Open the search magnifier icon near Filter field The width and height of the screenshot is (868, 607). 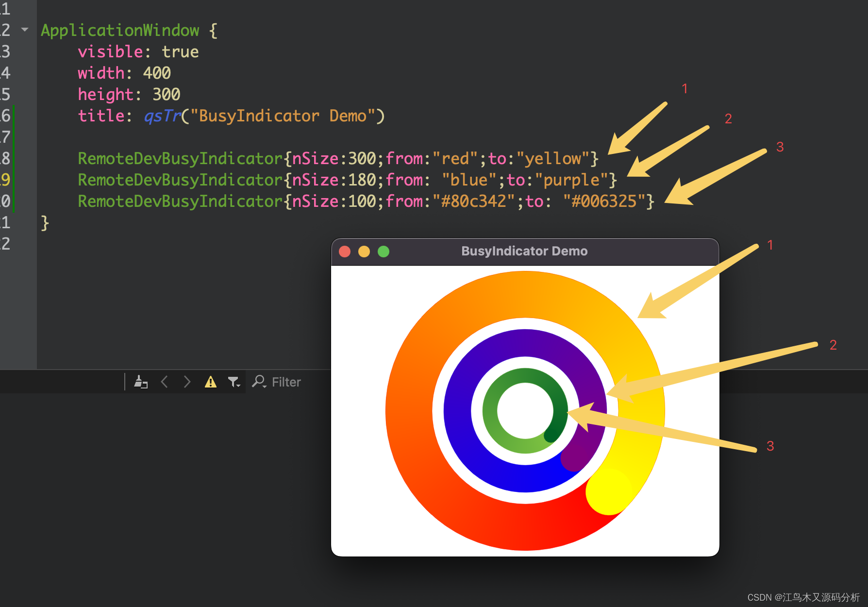coord(258,382)
